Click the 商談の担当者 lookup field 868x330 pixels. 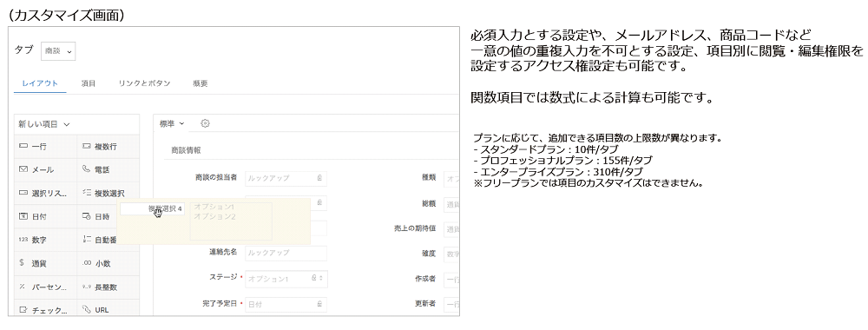click(286, 178)
